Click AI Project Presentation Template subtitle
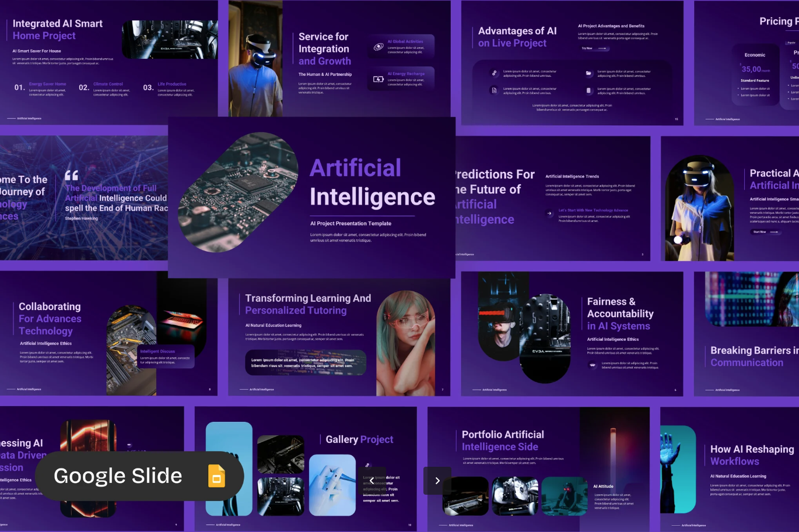 351,224
